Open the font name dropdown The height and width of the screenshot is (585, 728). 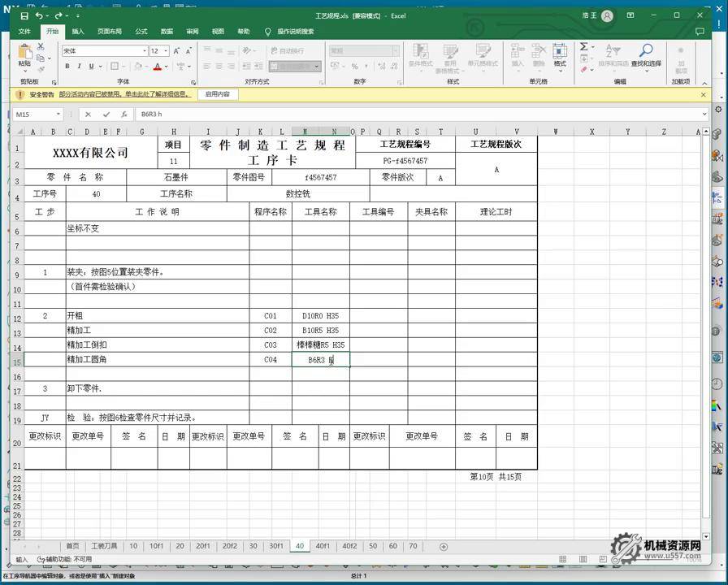pyautogui.click(x=147, y=50)
